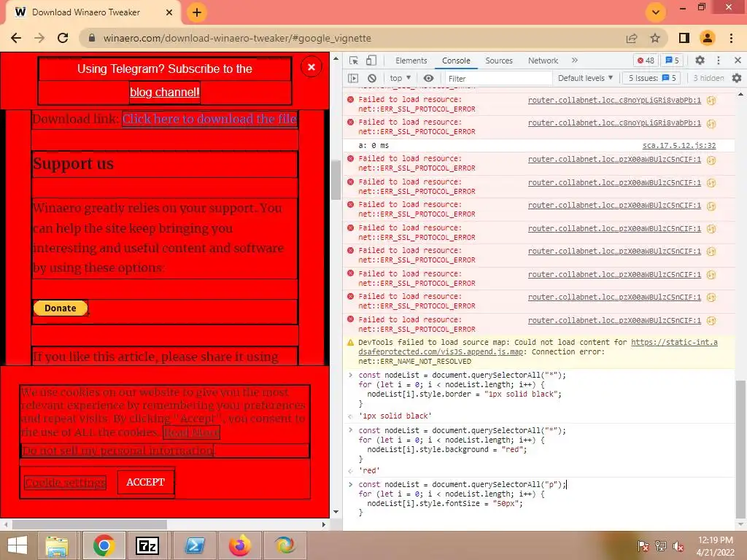Image resolution: width=747 pixels, height=560 pixels.
Task: Click the Donate button
Action: 61,308
